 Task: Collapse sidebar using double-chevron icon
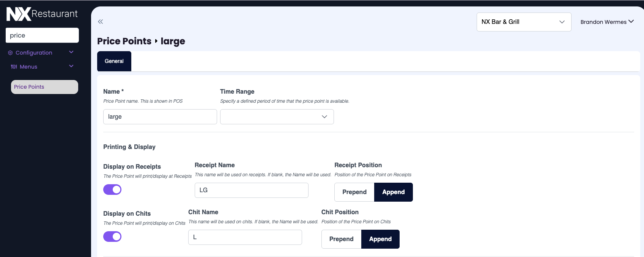click(x=100, y=22)
